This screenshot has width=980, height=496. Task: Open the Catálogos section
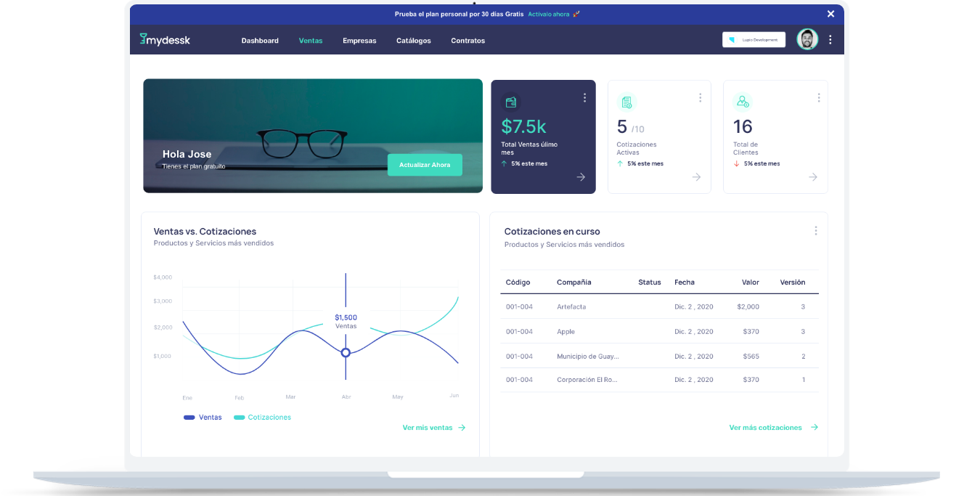click(413, 41)
